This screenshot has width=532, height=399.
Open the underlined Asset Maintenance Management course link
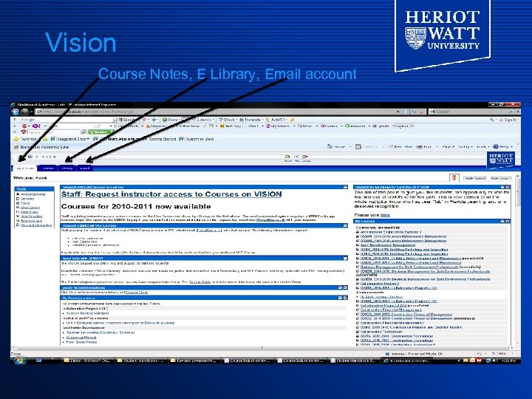[x=388, y=245]
